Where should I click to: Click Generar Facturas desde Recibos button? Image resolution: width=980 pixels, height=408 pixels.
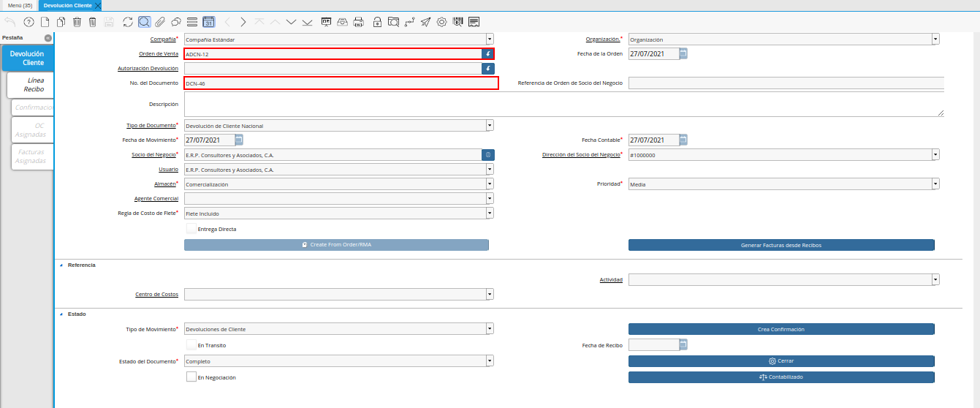pos(781,245)
